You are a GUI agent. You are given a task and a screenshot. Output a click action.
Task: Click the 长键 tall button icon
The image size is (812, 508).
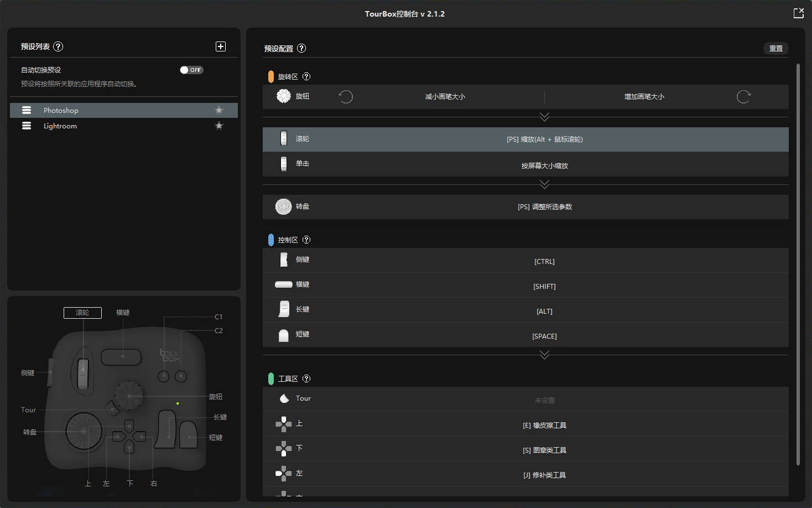coord(284,309)
